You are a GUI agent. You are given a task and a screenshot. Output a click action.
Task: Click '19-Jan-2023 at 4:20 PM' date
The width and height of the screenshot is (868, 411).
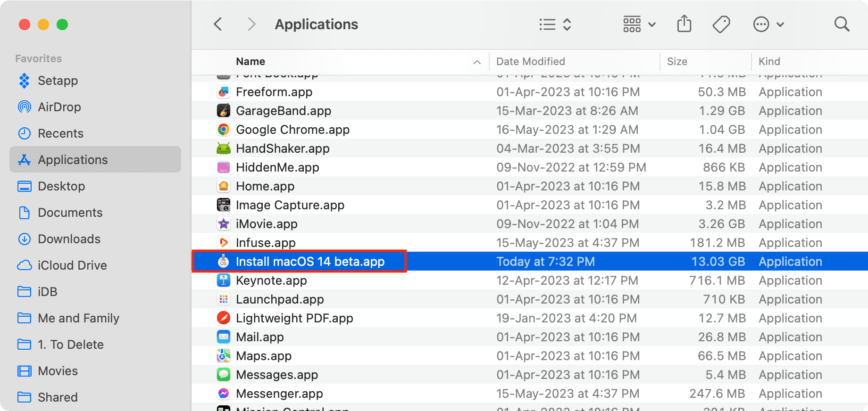click(567, 318)
